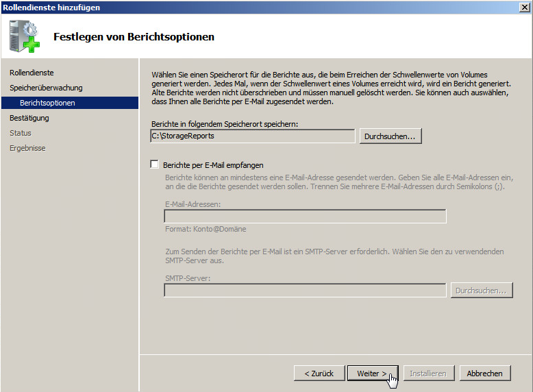Click the Status step in sidebar
The width and height of the screenshot is (533, 392).
pos(21,133)
